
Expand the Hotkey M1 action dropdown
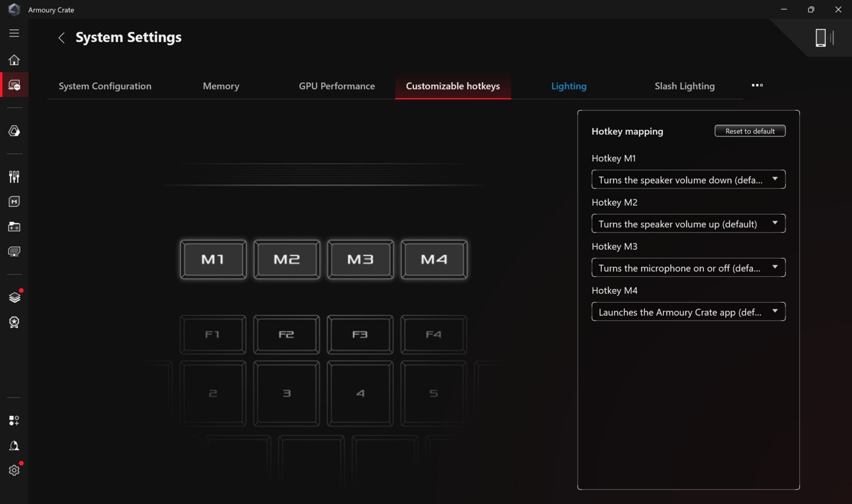click(688, 180)
